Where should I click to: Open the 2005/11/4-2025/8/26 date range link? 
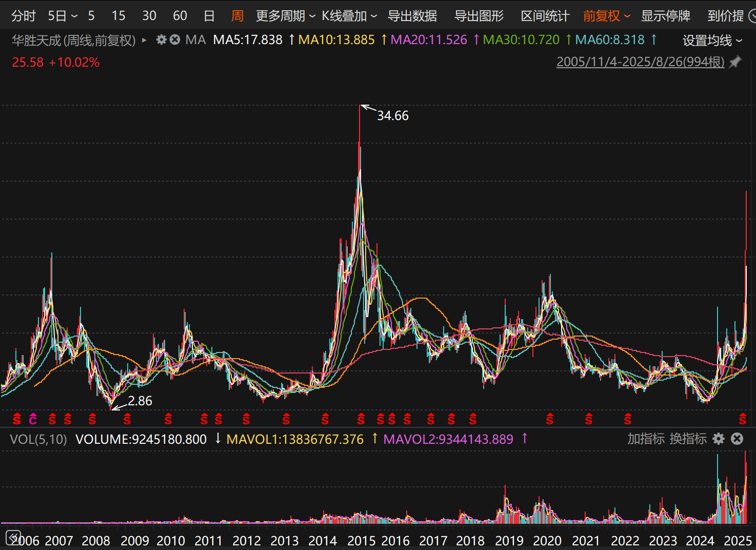[x=640, y=62]
